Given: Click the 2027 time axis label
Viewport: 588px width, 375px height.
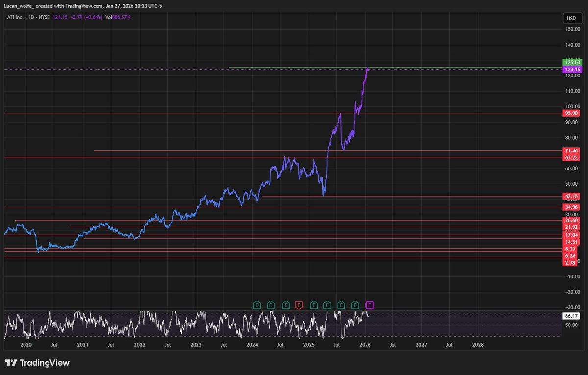Looking at the screenshot, I should tap(421, 345).
